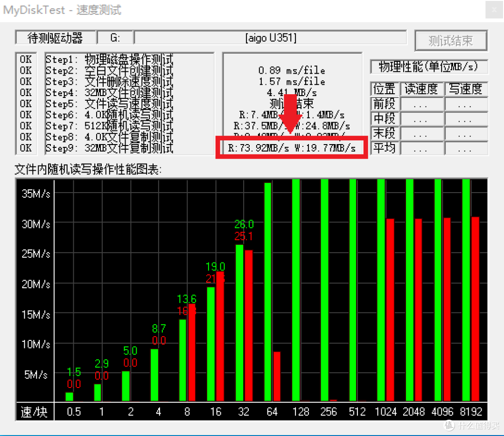504x436 pixels.
Task: Click the OK status beside Step1
Action: pyautogui.click(x=26, y=59)
